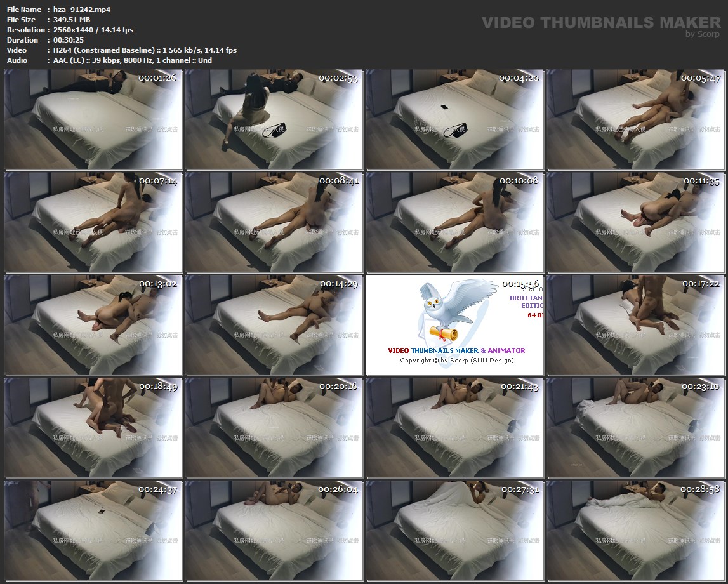
Task: Click the file size value 349.51 MB
Action: tap(72, 20)
